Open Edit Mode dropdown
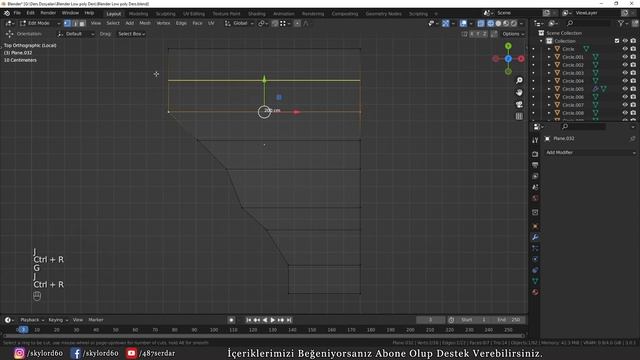Screen dimensions: 640x360 pyautogui.click(x=40, y=23)
